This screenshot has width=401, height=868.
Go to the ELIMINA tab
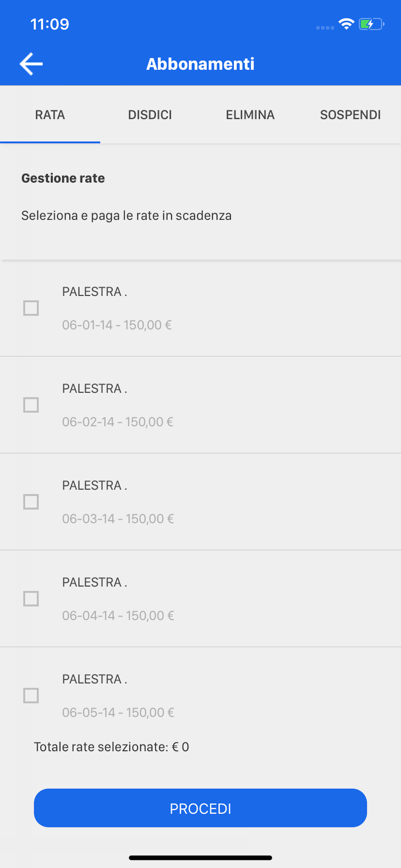click(250, 115)
